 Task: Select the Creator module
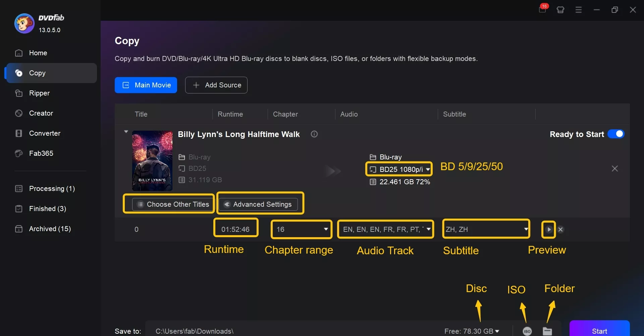[x=41, y=113]
